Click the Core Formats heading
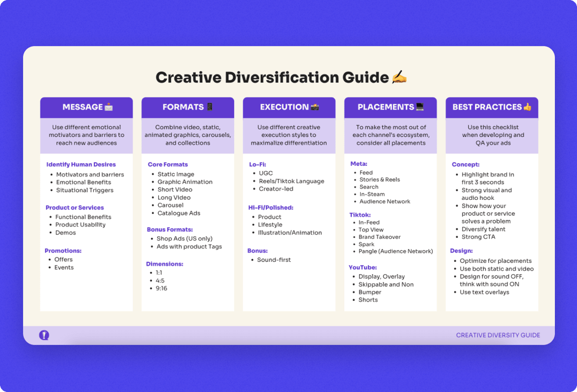This screenshot has height=392, width=577. point(168,164)
